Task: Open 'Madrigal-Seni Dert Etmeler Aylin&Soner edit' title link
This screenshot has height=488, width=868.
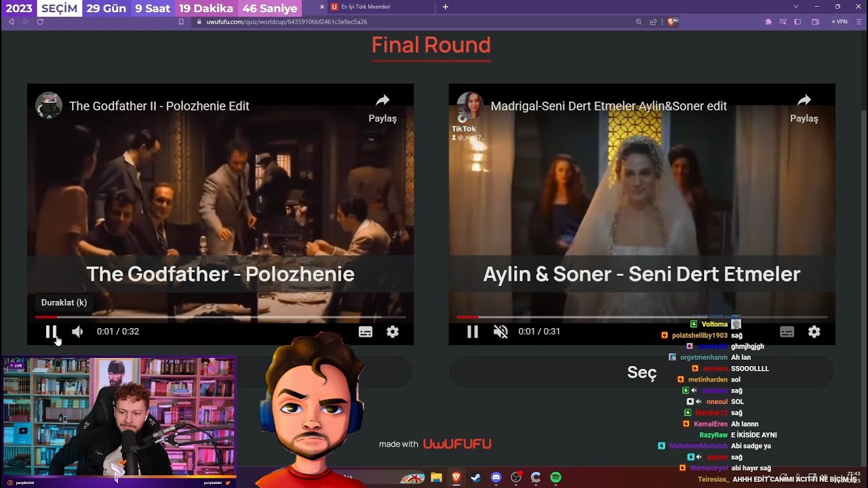Action: point(609,106)
